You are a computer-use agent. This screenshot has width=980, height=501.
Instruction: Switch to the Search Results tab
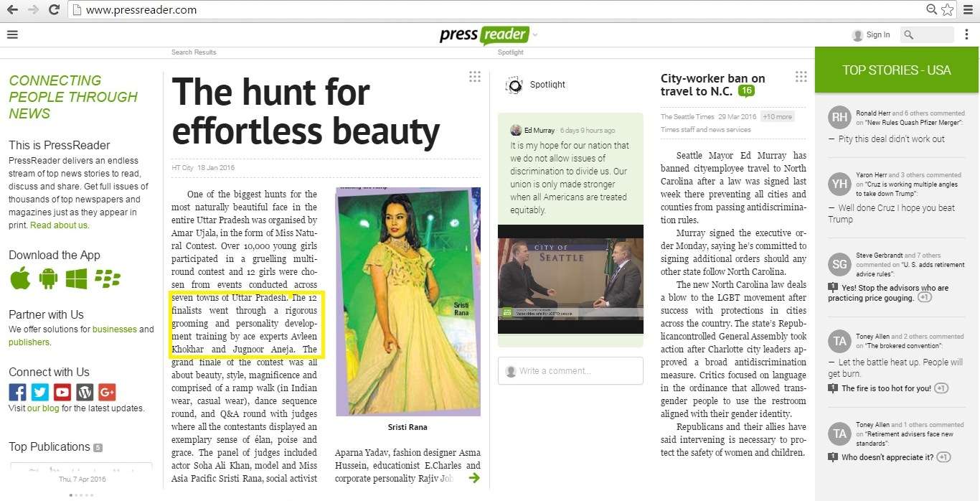point(194,52)
